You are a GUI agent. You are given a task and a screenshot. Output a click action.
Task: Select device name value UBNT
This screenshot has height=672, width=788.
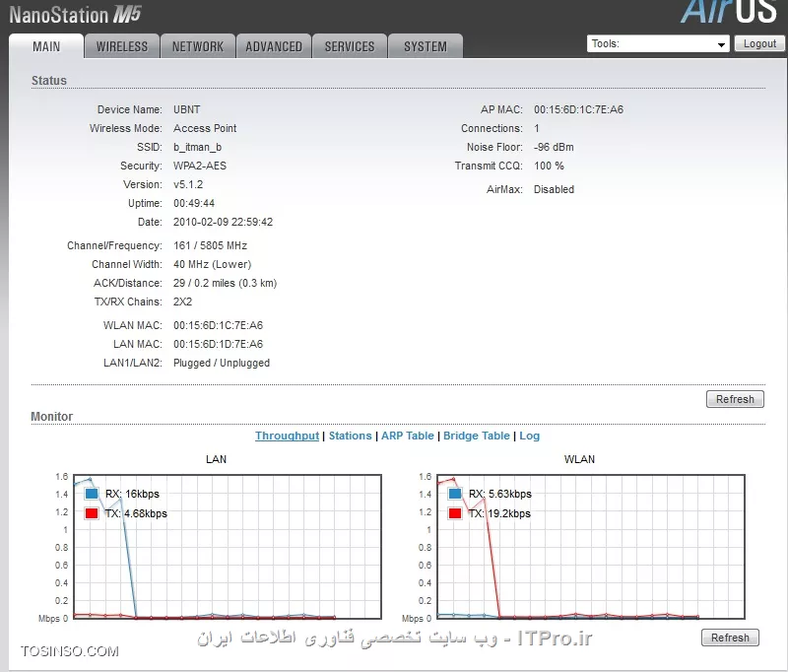coord(186,109)
